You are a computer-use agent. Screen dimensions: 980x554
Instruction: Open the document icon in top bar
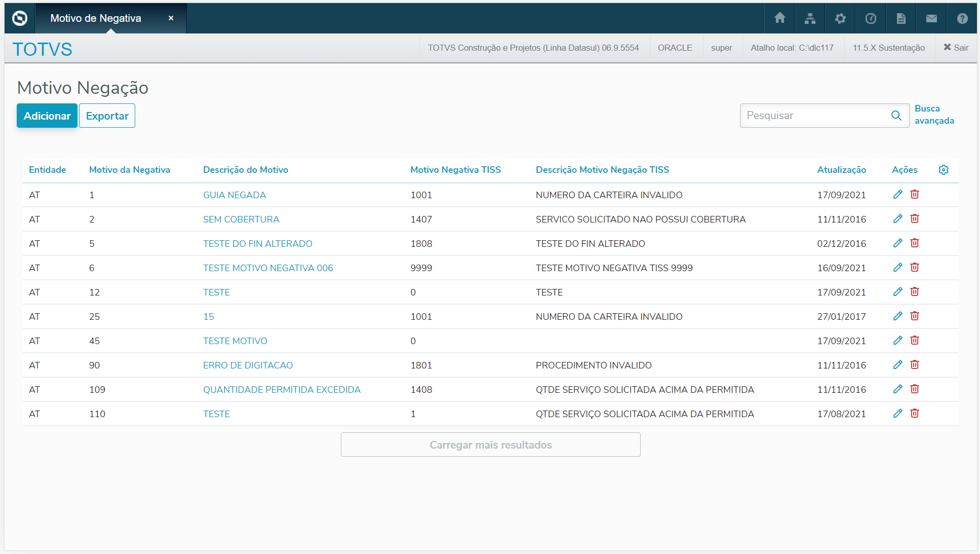click(x=901, y=18)
